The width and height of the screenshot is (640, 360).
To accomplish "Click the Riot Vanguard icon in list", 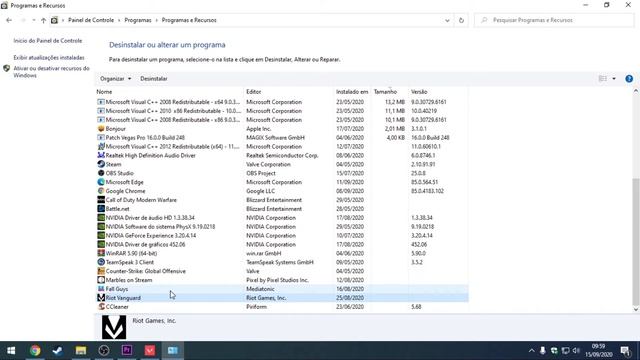I will click(x=101, y=298).
